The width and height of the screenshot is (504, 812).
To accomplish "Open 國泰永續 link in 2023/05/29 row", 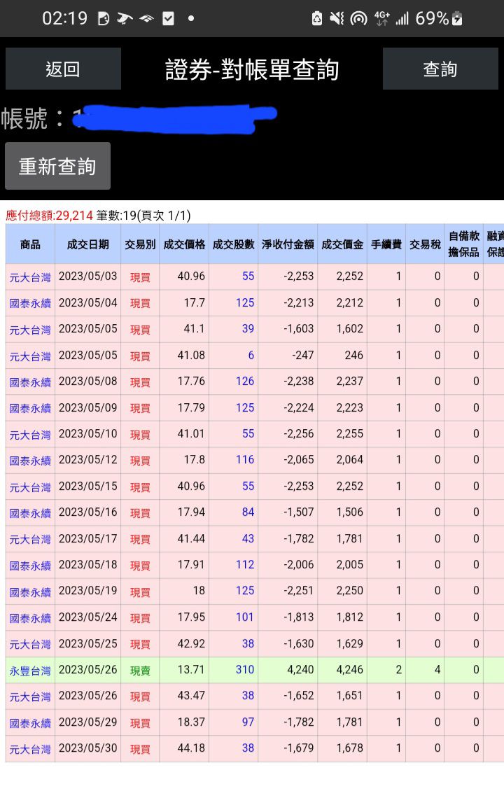I will (x=30, y=723).
